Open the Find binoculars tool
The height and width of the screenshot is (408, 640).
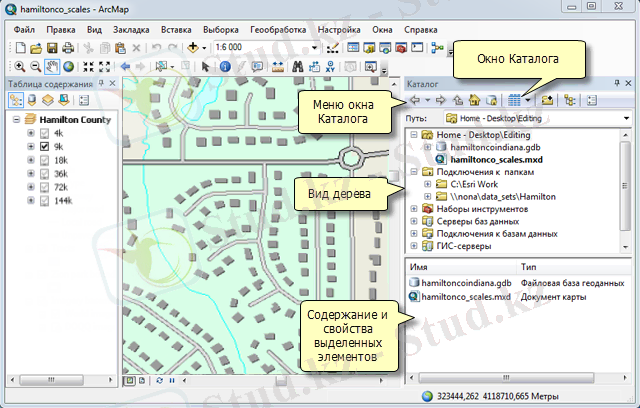pyautogui.click(x=298, y=67)
